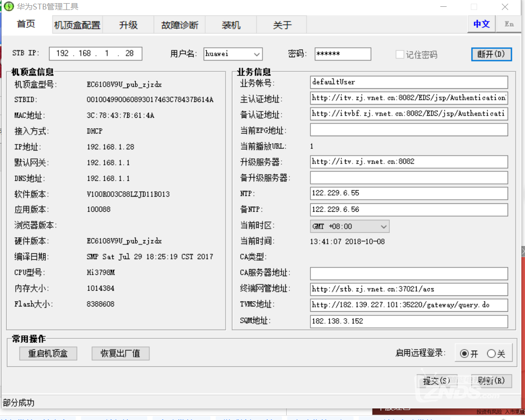Edit the 升级服务器 address field

pos(409,162)
